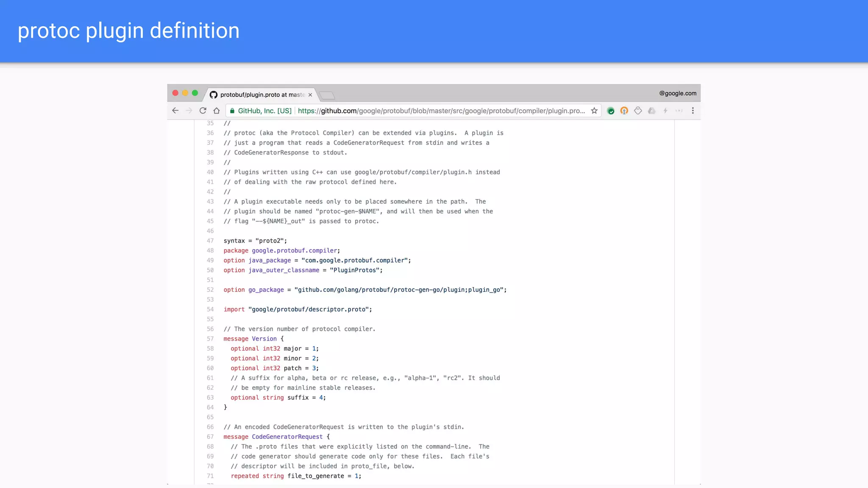Click the 'message Version {' line
Image resolution: width=868 pixels, height=488 pixels.
click(254, 339)
